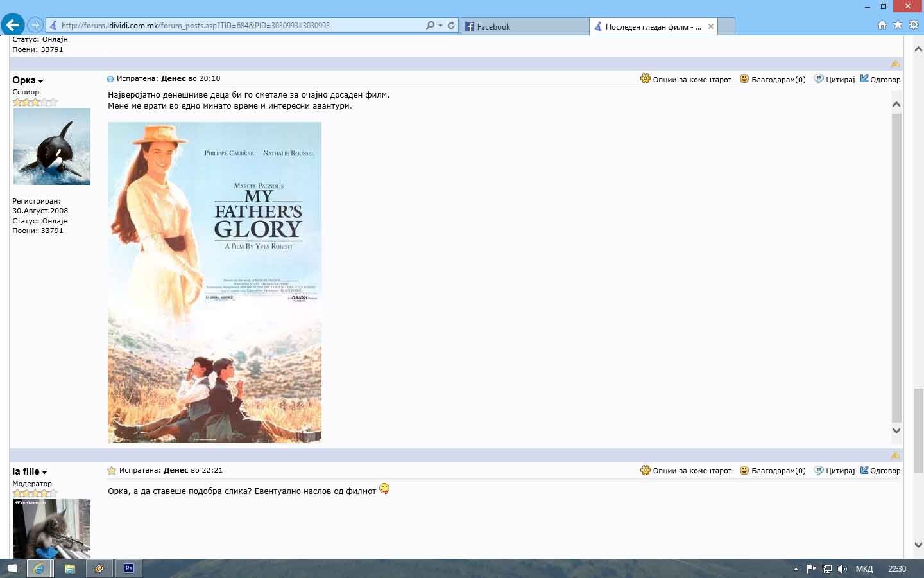The image size is (924, 578).
Task: Click gear icon of la fille's comment options
Action: pyautogui.click(x=646, y=470)
